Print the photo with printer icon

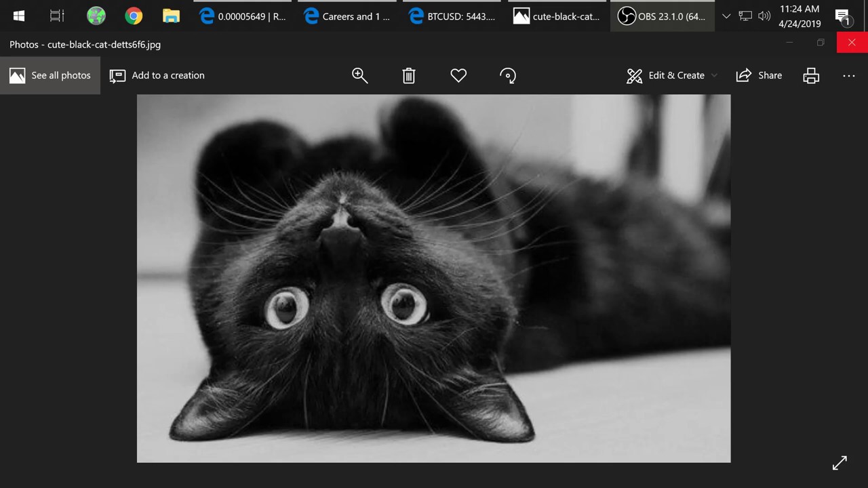811,75
